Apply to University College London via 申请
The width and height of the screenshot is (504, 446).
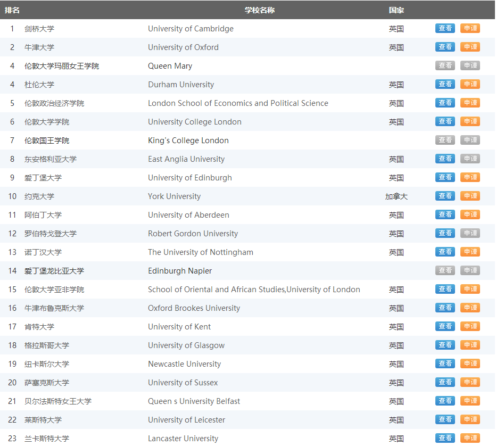470,121
